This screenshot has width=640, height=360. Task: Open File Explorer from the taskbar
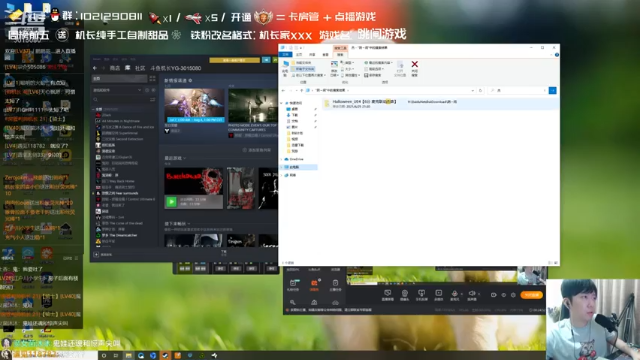point(129,356)
